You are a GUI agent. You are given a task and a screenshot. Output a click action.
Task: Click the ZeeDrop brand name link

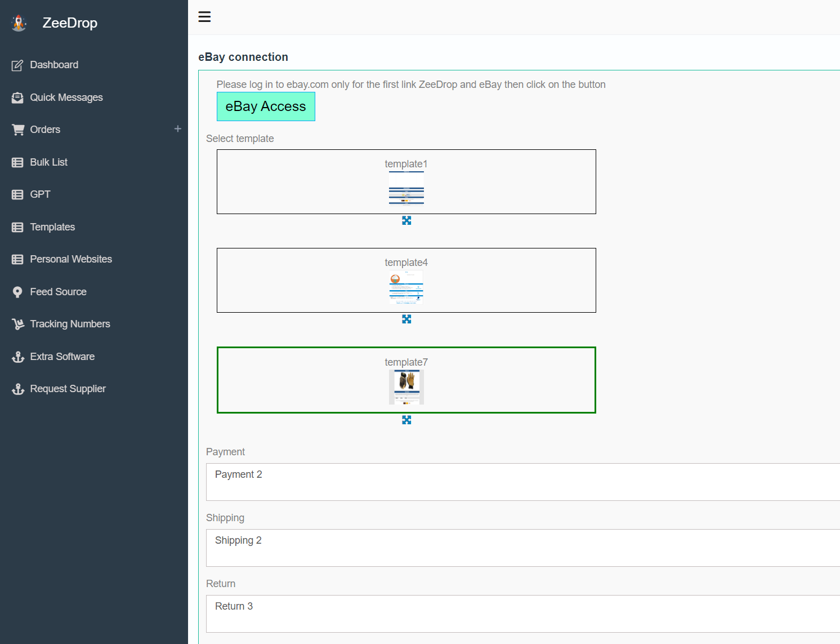pyautogui.click(x=70, y=23)
